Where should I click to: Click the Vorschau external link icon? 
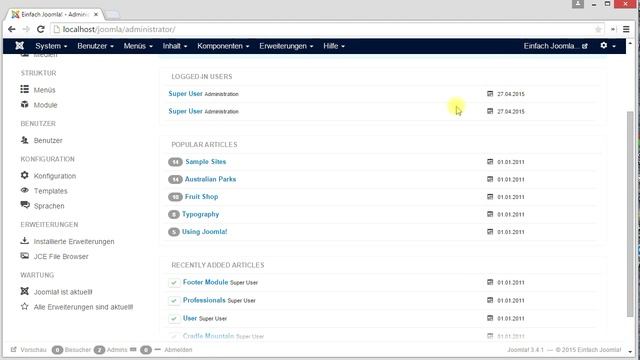pos(13,349)
